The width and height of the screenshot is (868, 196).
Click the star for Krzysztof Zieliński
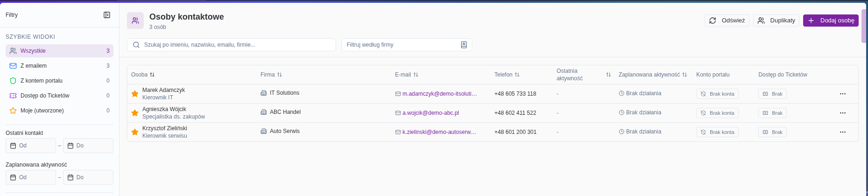coord(135,132)
